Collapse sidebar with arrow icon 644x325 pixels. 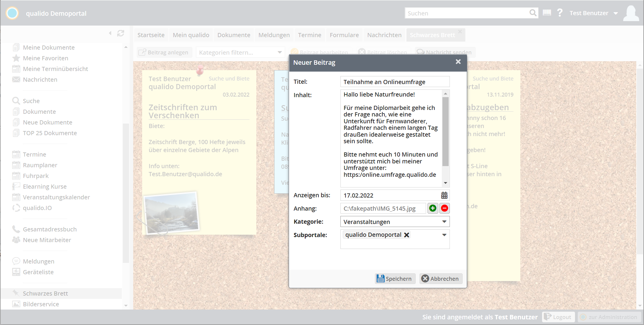click(110, 33)
